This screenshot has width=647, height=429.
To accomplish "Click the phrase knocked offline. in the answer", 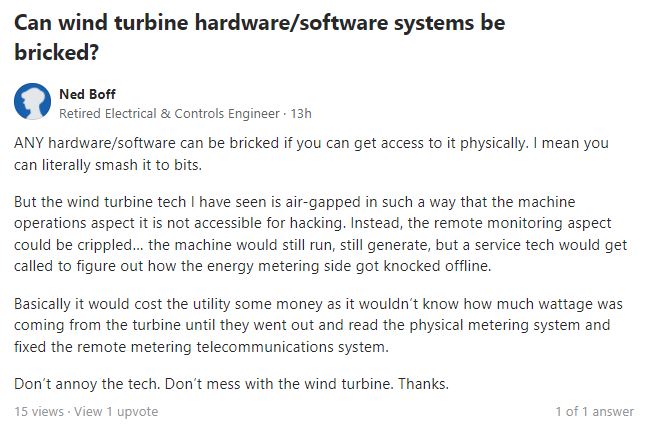I will click(x=438, y=266).
